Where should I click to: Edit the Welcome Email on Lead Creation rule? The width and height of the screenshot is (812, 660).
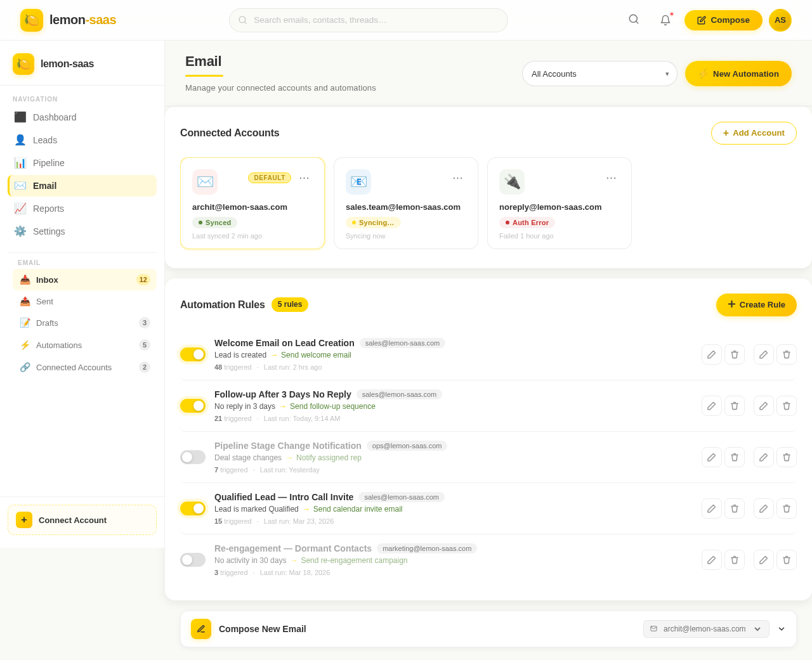[712, 354]
